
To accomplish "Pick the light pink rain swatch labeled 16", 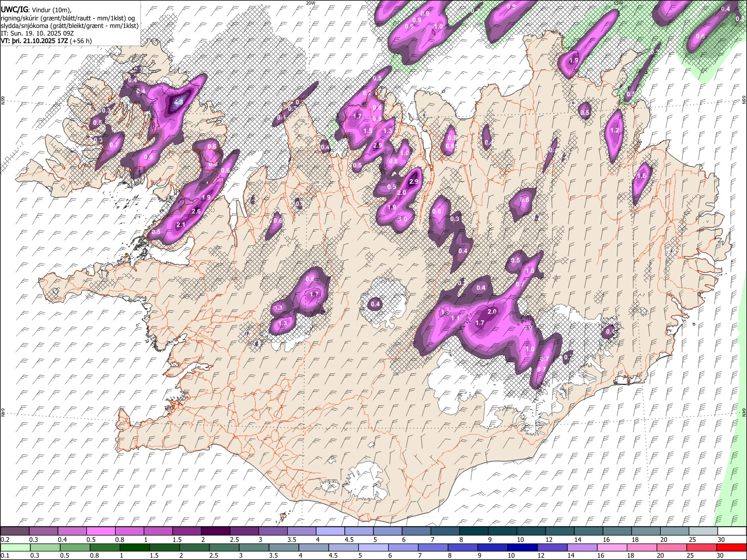I will tap(612, 548).
